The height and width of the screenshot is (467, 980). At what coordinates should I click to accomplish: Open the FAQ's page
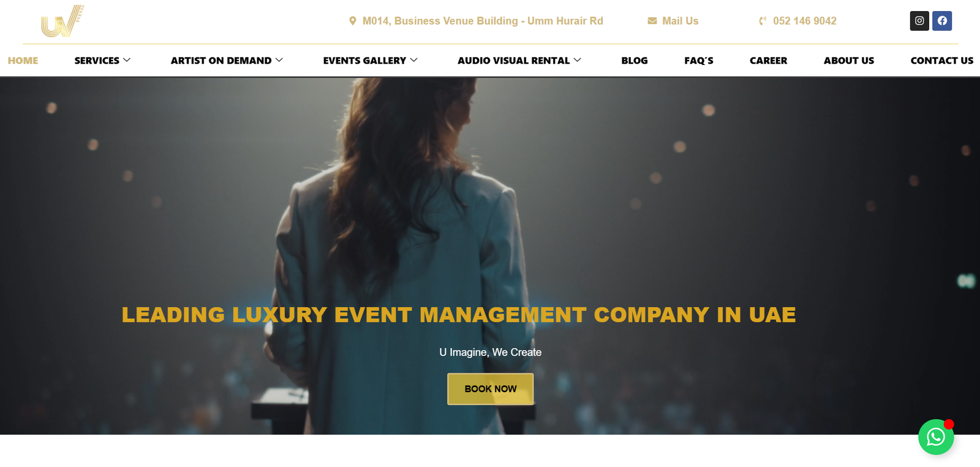(699, 61)
